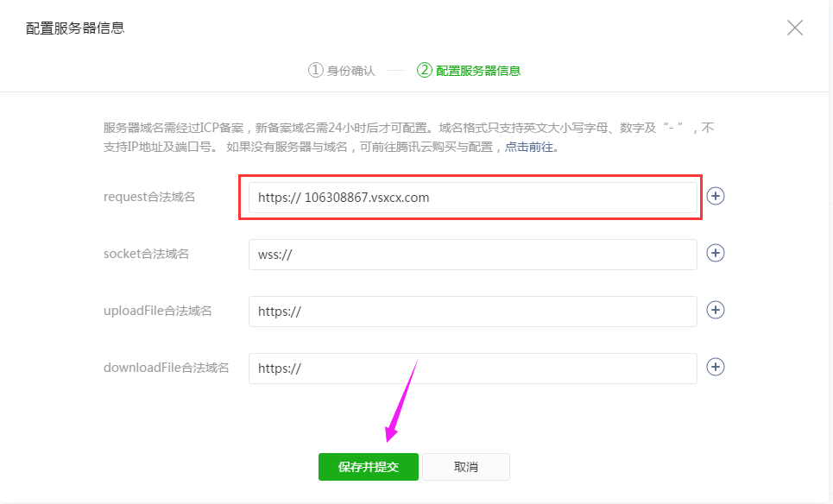Viewport: 833px width, 504px height.
Task: Focus the uploadFile合法域名 https:// input box
Action: [472, 312]
